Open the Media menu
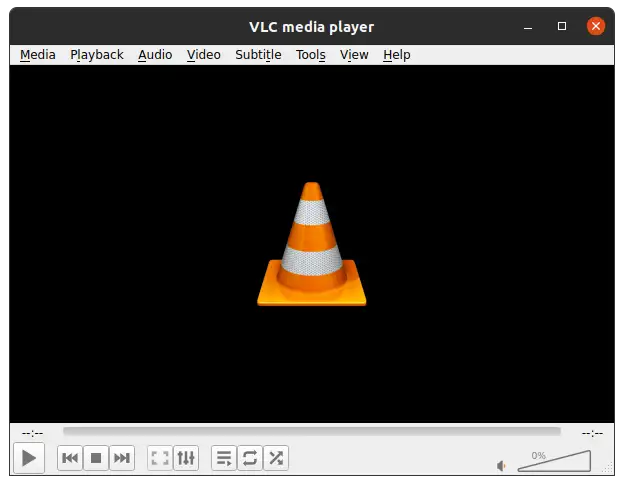 [38, 55]
